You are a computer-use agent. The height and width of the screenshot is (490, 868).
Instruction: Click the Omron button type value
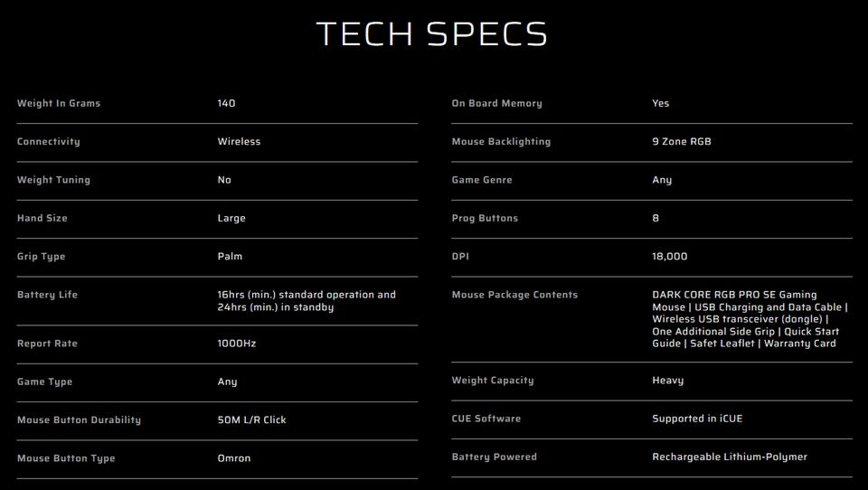[x=234, y=458]
